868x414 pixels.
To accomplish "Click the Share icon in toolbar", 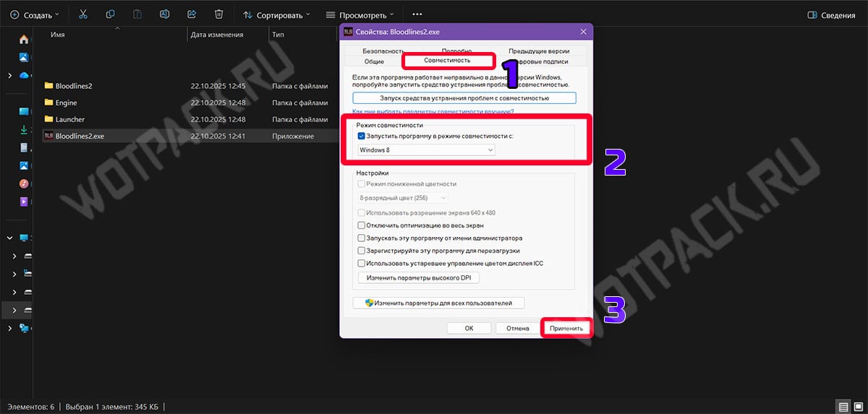I will [192, 14].
